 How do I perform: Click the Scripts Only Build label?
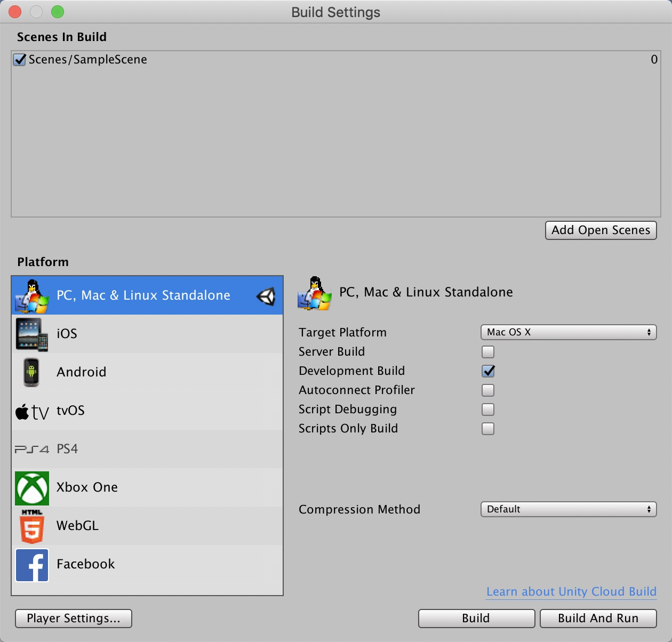point(348,429)
